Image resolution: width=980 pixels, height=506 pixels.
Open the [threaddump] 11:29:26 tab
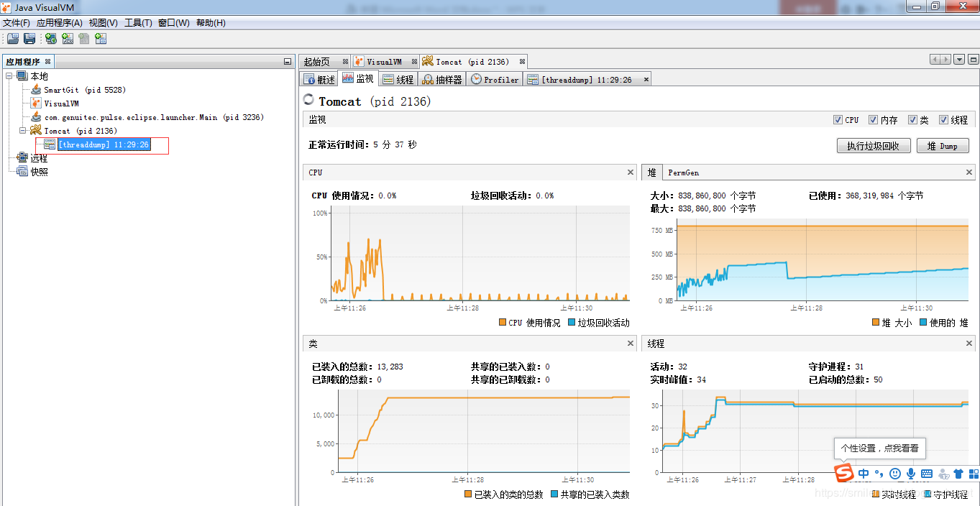pyautogui.click(x=586, y=79)
